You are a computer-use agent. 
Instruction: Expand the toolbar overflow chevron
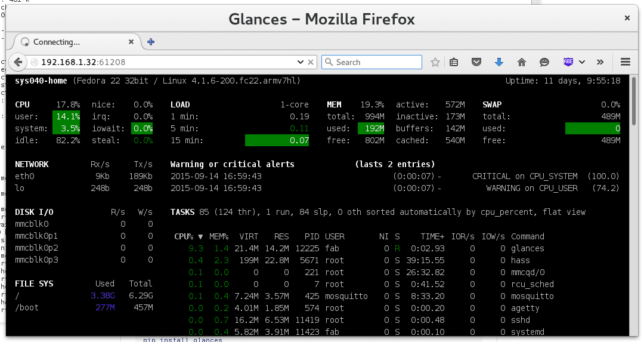pyautogui.click(x=600, y=62)
